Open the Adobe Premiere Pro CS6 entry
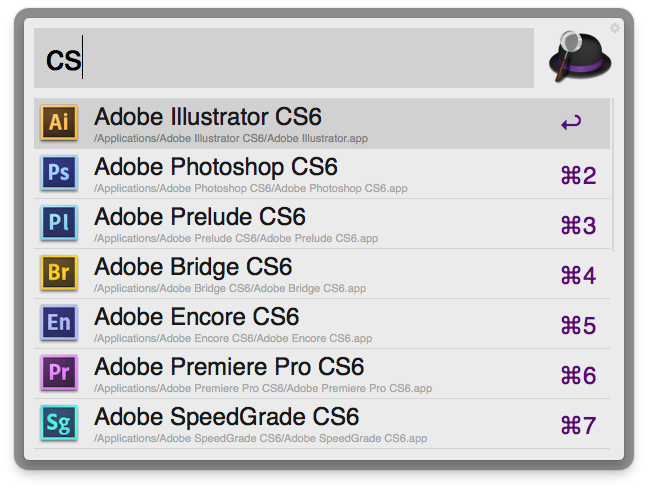Screen dimensions: 648x490 coord(322,373)
